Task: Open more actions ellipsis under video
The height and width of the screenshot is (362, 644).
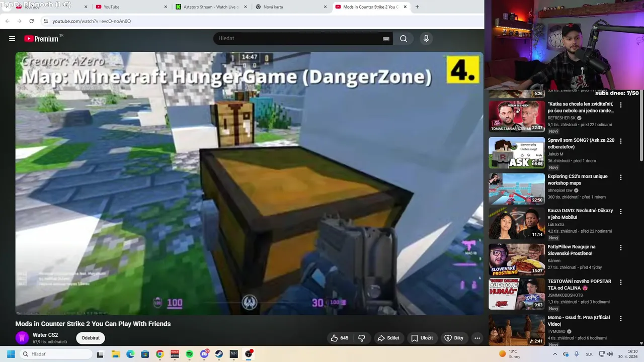Action: (477, 338)
